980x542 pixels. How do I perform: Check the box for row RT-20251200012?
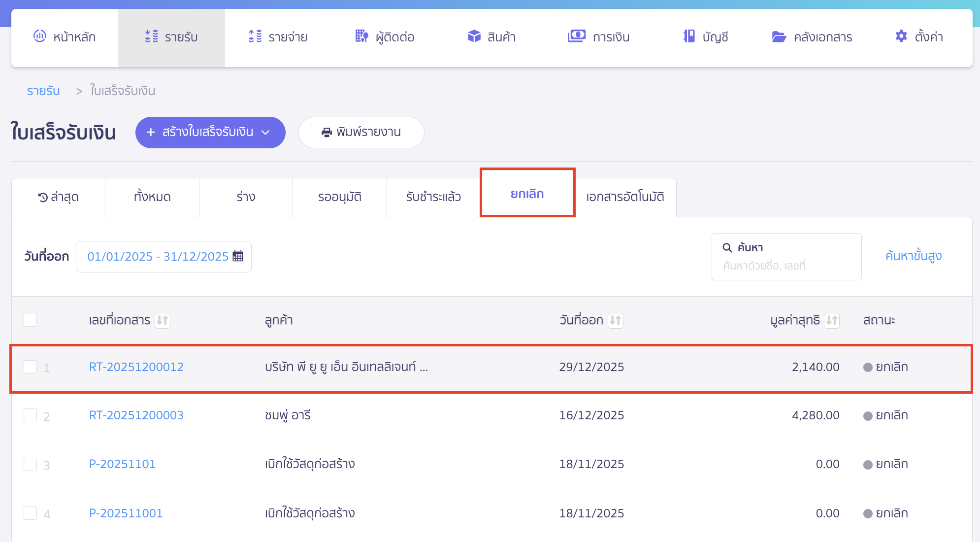tap(31, 367)
